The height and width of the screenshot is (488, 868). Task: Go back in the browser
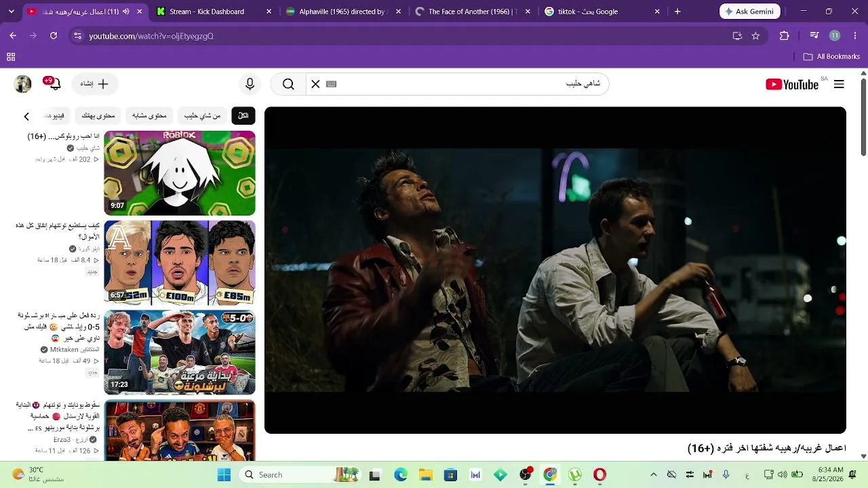(13, 36)
